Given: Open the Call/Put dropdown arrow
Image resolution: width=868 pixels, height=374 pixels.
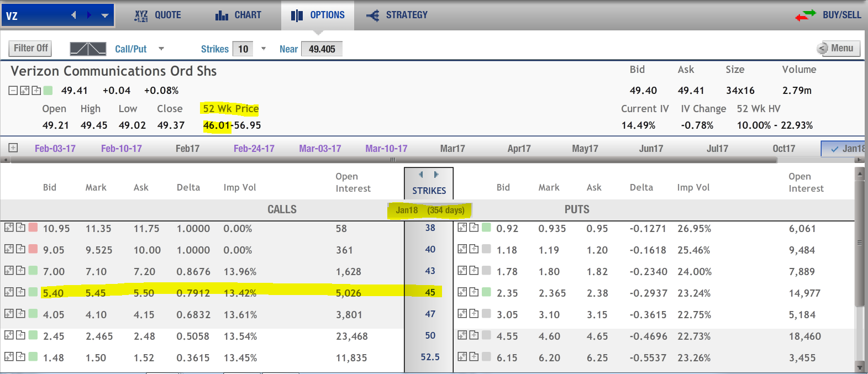Looking at the screenshot, I should point(161,49).
